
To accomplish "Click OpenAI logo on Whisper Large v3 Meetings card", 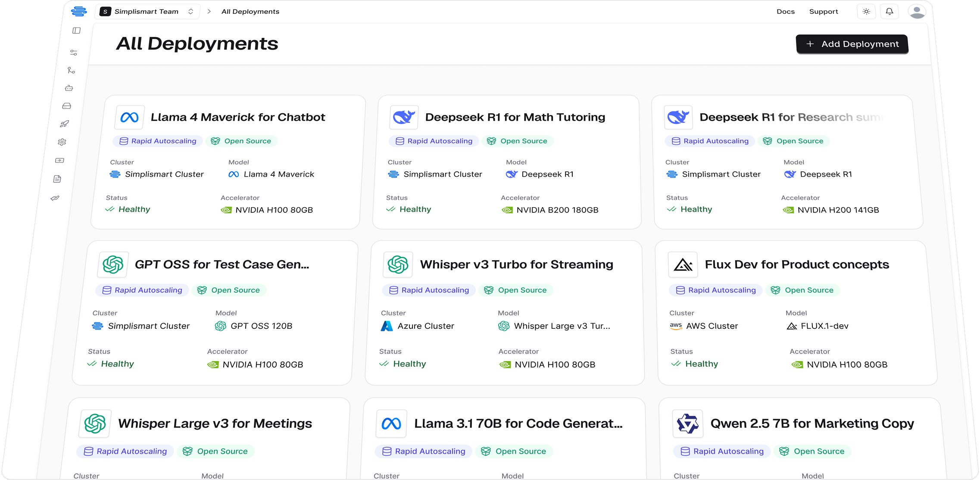I will (x=95, y=424).
